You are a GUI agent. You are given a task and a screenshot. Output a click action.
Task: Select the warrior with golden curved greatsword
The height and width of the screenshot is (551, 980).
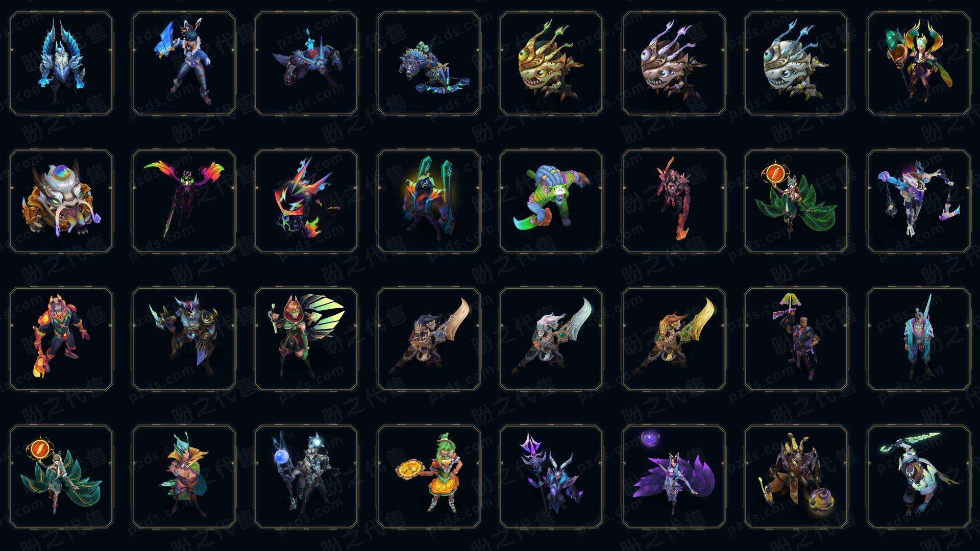[x=674, y=339]
